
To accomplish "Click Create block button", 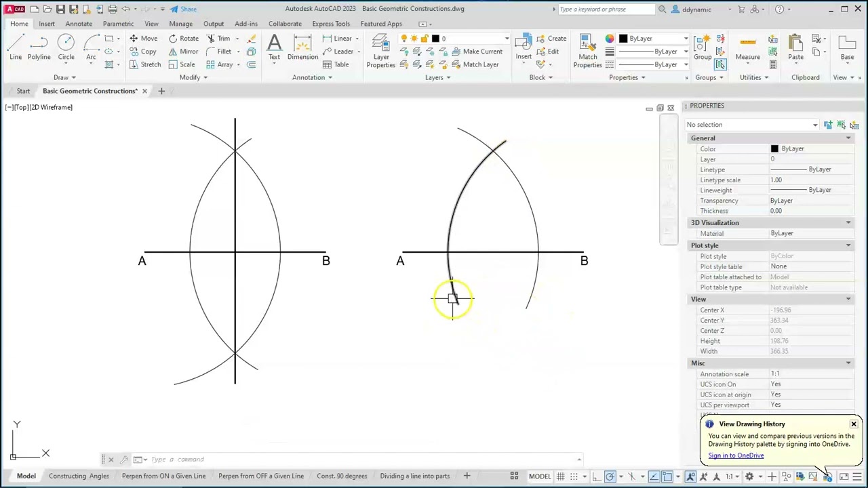I will [x=551, y=39].
